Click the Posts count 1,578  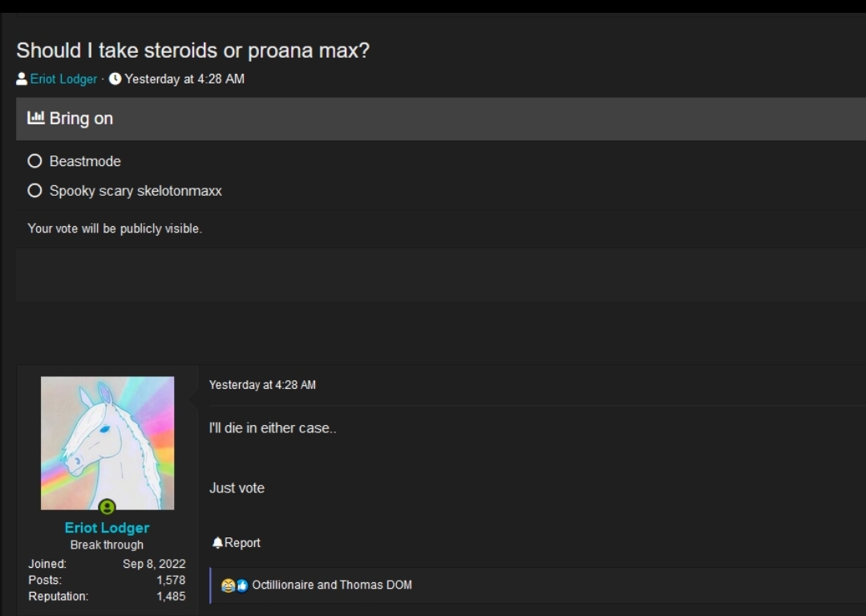tap(172, 580)
